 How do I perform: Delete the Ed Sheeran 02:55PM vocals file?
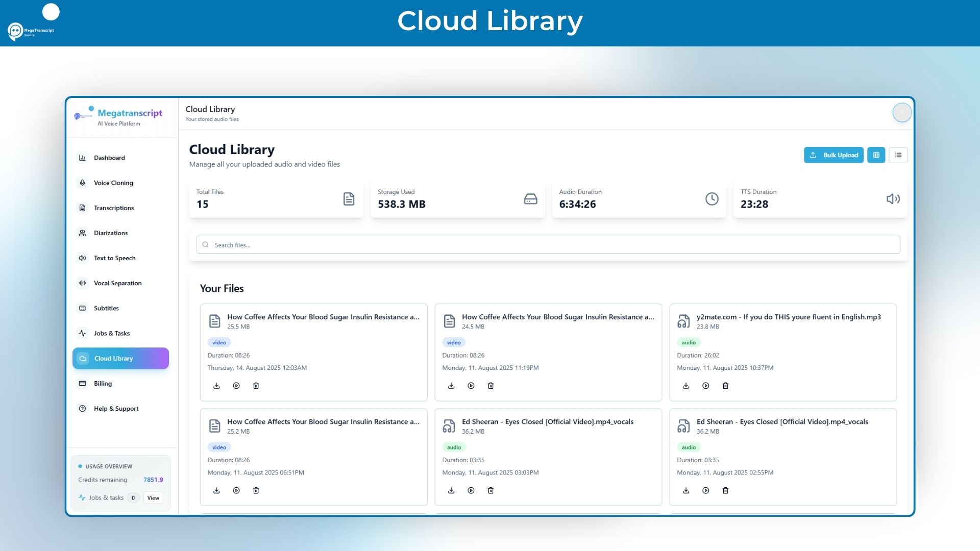pyautogui.click(x=725, y=490)
